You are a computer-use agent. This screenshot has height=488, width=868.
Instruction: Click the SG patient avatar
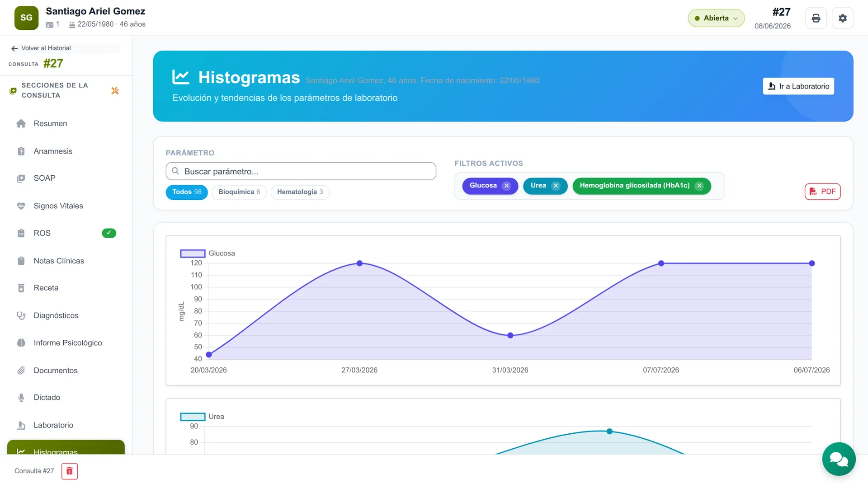pos(26,18)
